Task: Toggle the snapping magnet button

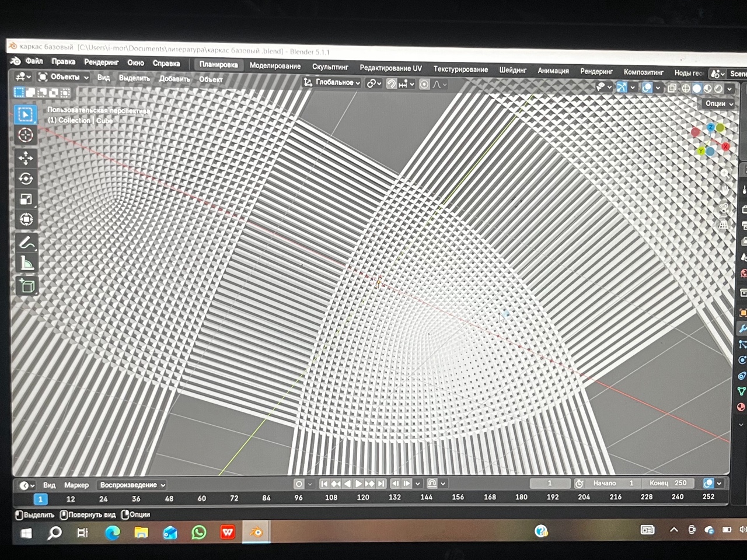Action: click(x=392, y=84)
